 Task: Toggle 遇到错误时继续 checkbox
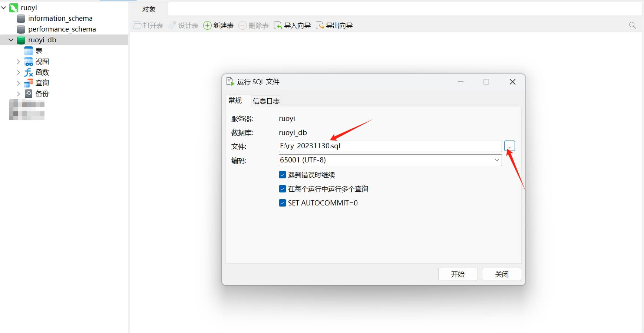(283, 175)
